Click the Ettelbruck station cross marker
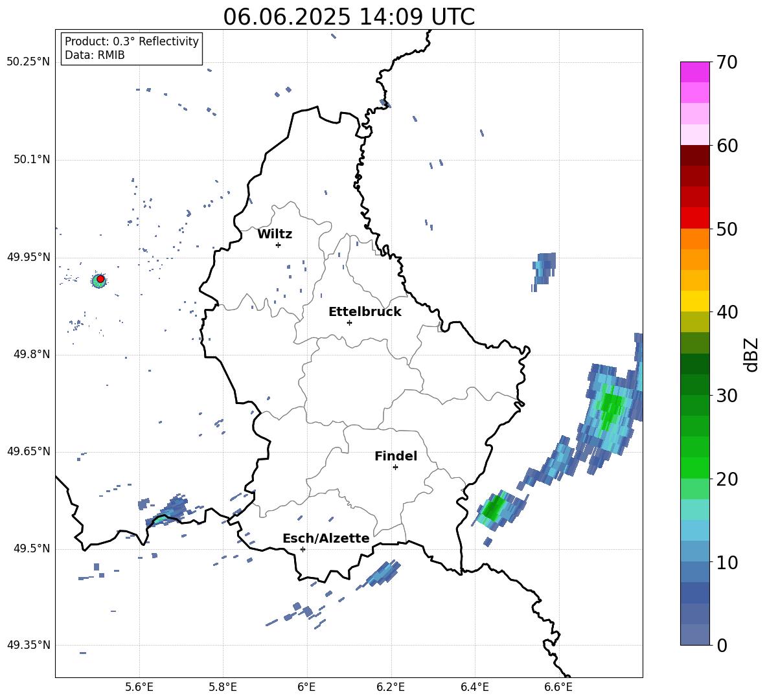767x700 pixels. (x=349, y=322)
